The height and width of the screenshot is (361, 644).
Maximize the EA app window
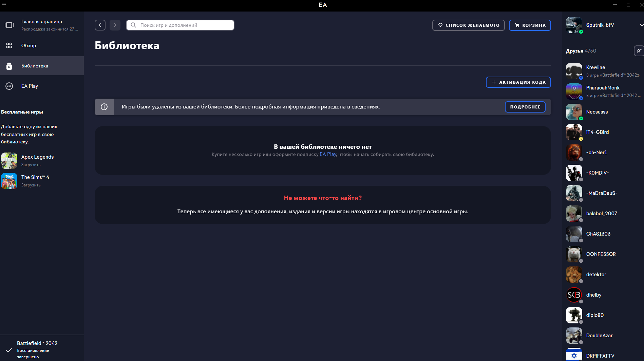(628, 5)
